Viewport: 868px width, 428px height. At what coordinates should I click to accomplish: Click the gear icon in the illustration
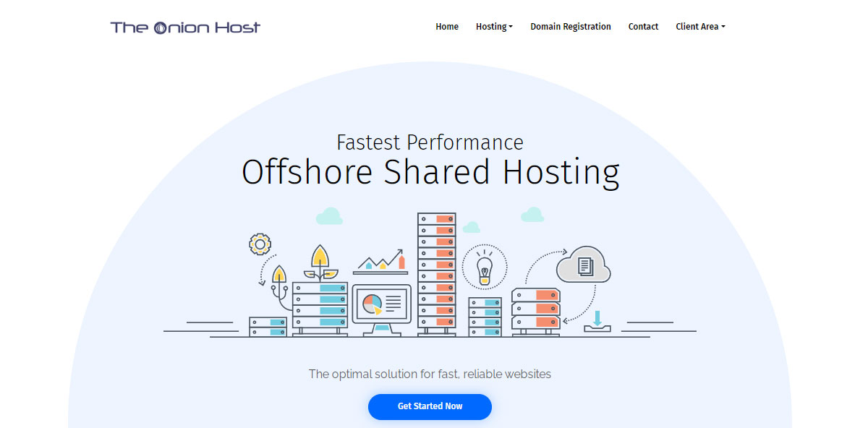pos(260,244)
